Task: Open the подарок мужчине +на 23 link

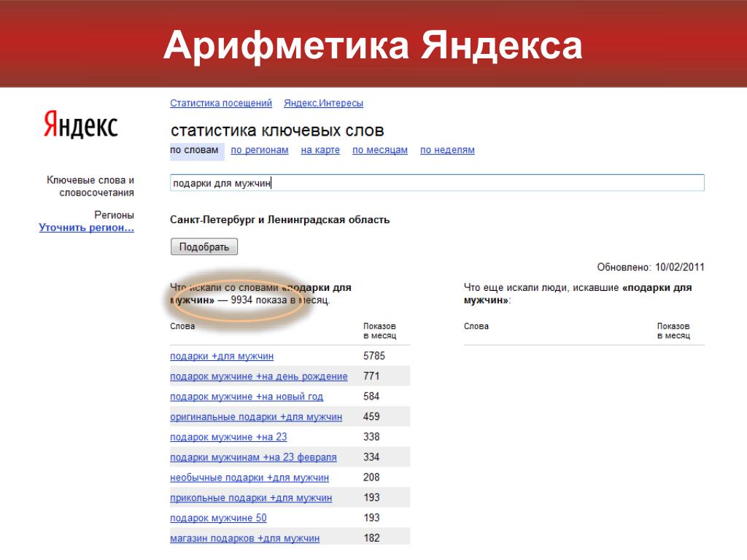Action: coord(228,437)
